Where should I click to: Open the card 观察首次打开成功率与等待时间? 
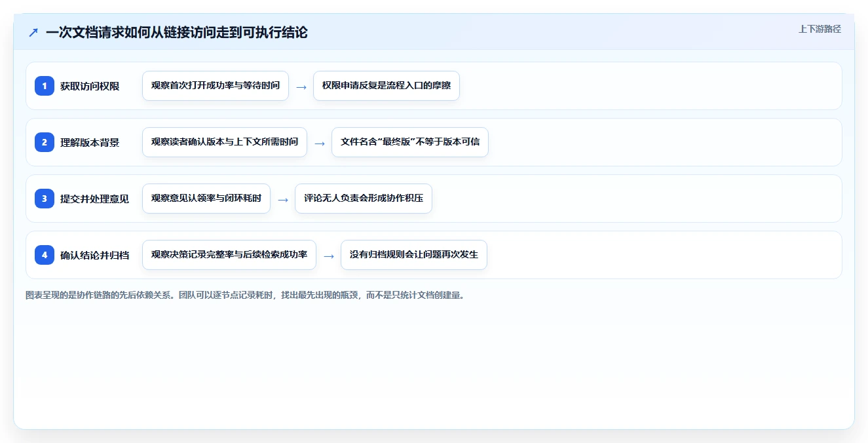coord(216,86)
